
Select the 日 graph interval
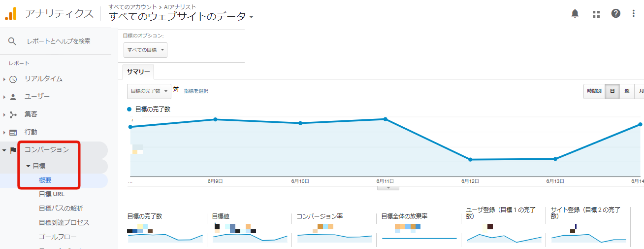pos(612,91)
